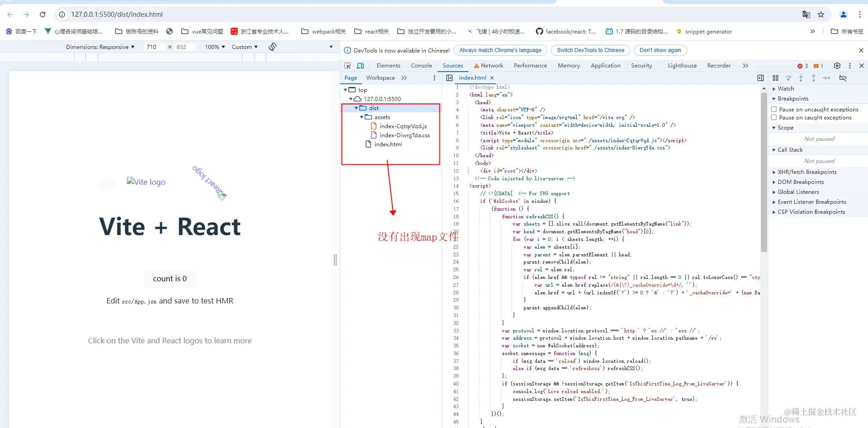Click the red errors count badge

(x=803, y=66)
